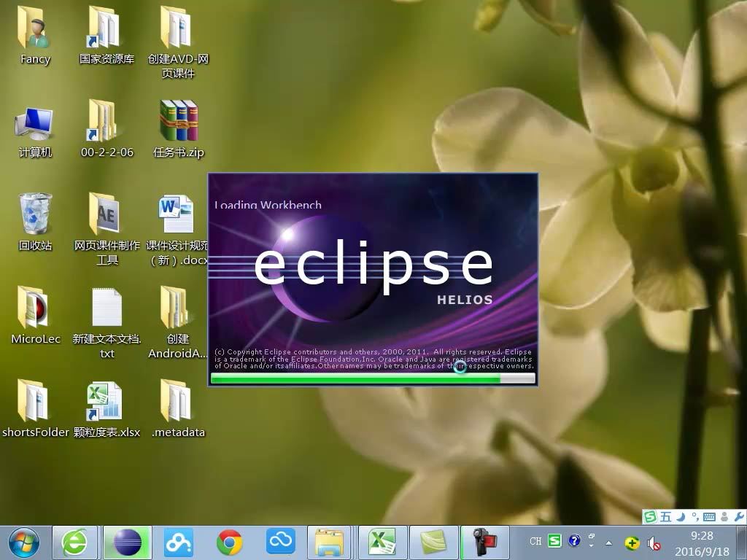Click the Eclipse loading progress bar
The image size is (747, 560).
point(373,378)
